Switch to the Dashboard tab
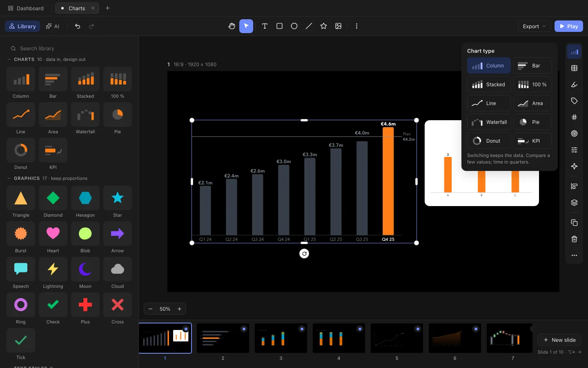588x368 pixels. tap(26, 8)
